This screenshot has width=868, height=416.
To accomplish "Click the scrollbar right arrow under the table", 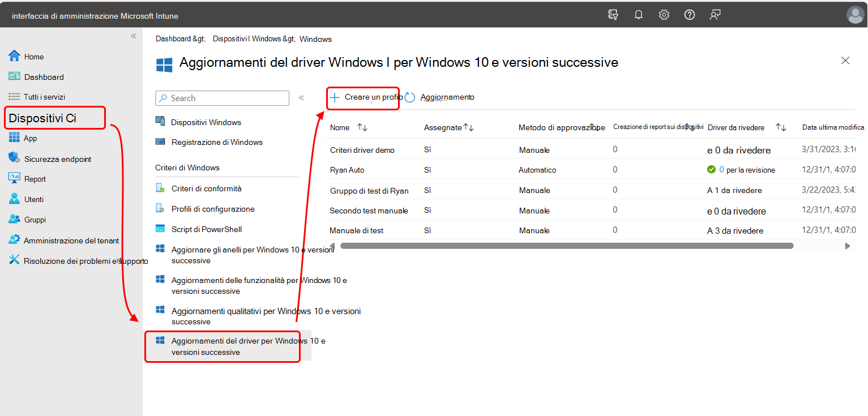I will coord(848,246).
